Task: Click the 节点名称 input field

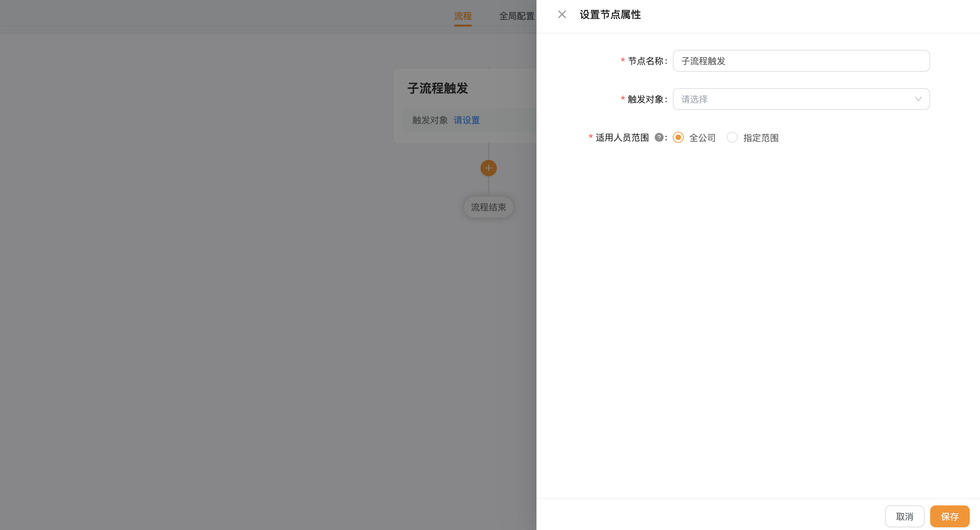Action: click(x=801, y=61)
